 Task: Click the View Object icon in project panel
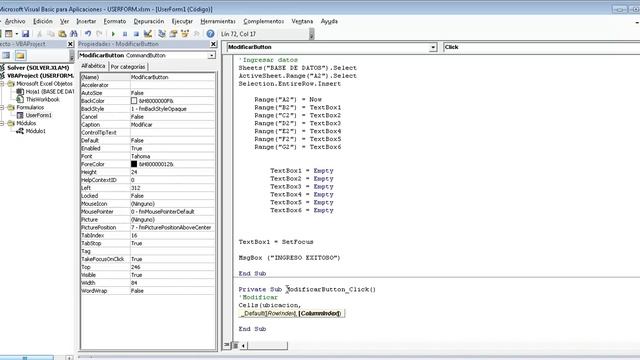pos(6,56)
